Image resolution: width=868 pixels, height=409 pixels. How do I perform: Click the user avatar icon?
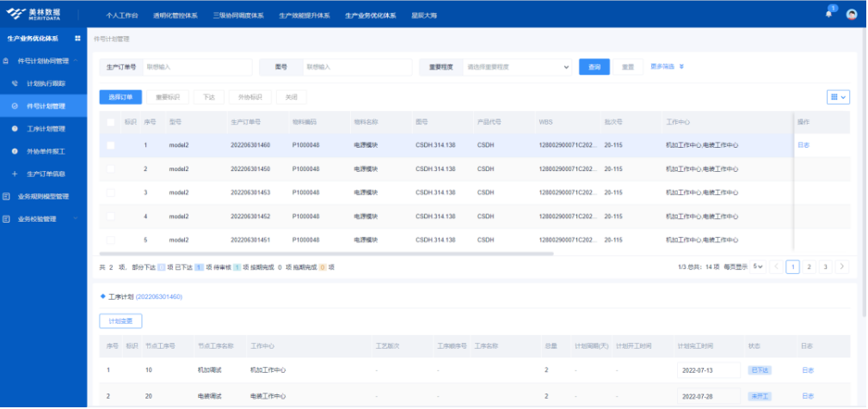tap(852, 15)
